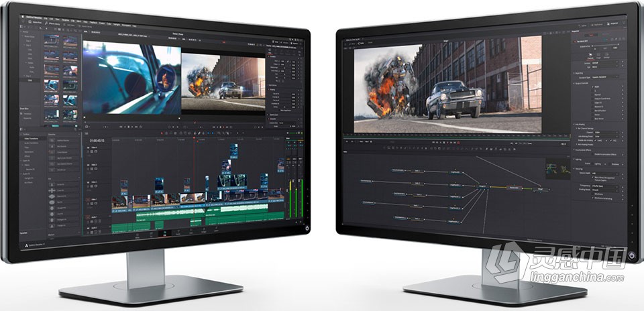Click the blue flag icon in timeline toolbar
This screenshot has height=311, width=644.
coord(208,133)
